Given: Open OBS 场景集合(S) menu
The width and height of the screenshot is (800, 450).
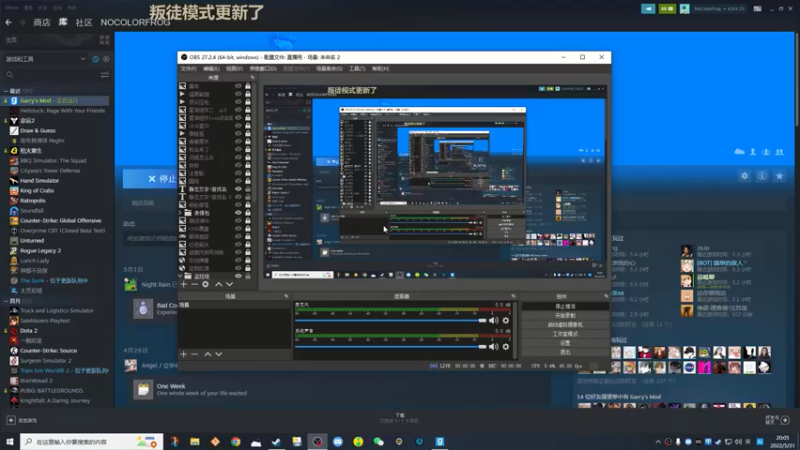Looking at the screenshot, I should (329, 68).
